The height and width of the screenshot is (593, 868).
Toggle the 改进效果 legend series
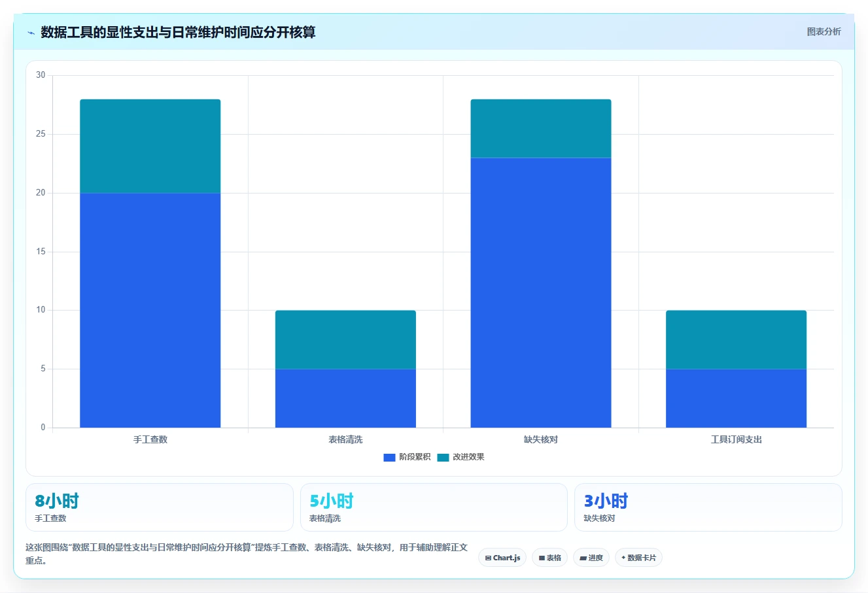[x=460, y=457]
